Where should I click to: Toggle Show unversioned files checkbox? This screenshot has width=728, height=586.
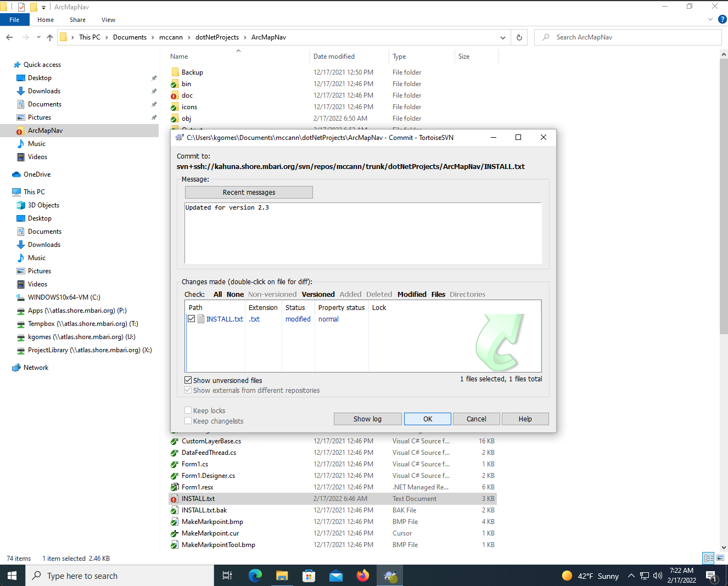click(188, 380)
